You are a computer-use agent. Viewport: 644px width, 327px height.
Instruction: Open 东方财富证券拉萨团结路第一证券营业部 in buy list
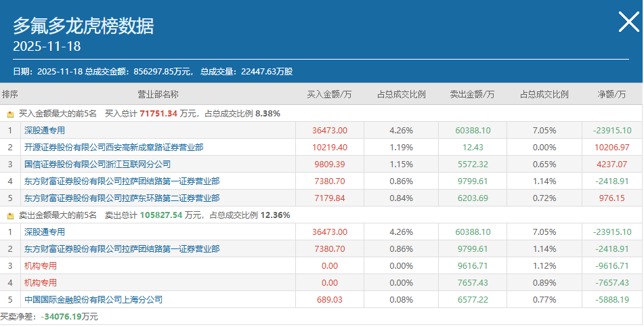tap(122, 181)
